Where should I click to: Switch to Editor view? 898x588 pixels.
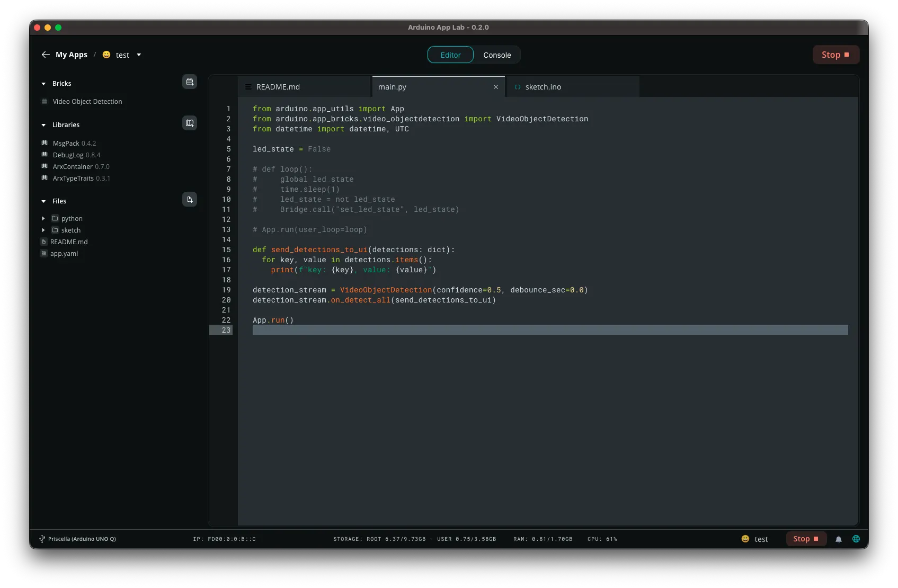pos(450,55)
